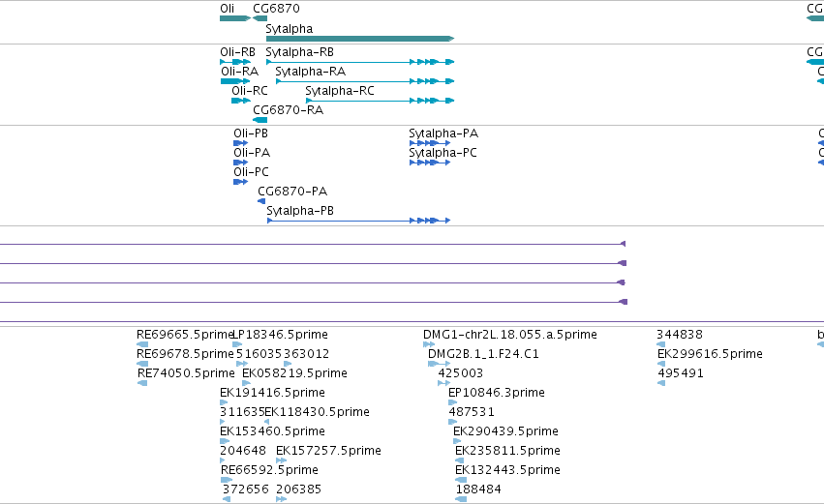Click the EK157257.5prime EST label

[328, 452]
